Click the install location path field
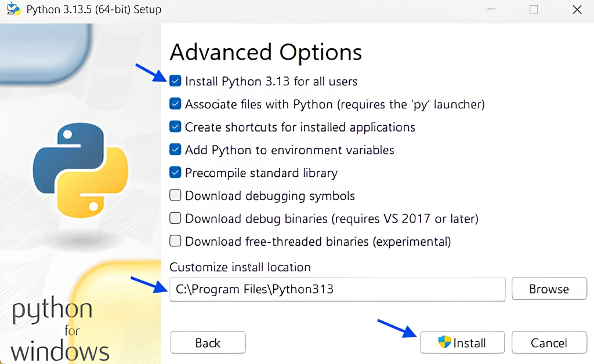This screenshot has height=364, width=594. 337,289
